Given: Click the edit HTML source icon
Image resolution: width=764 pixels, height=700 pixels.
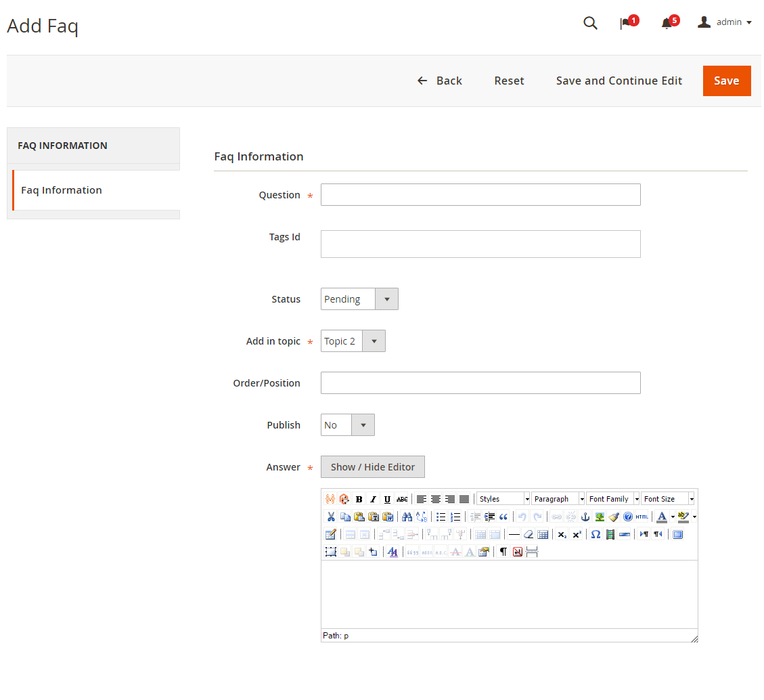Looking at the screenshot, I should [641, 517].
